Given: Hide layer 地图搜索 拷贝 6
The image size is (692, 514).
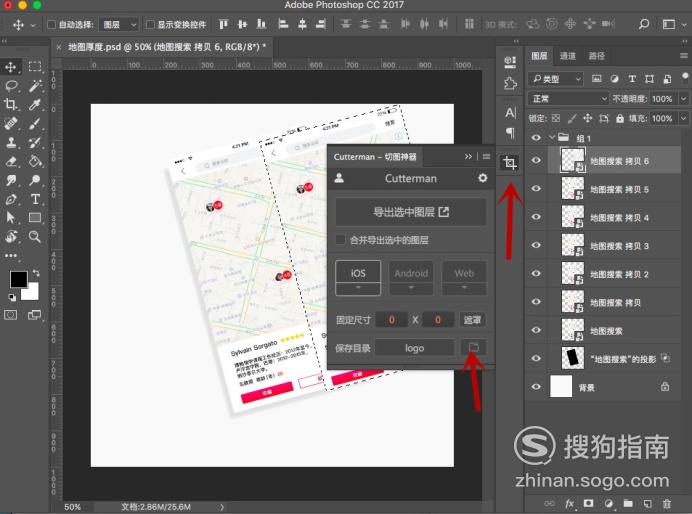Looking at the screenshot, I should [x=536, y=161].
